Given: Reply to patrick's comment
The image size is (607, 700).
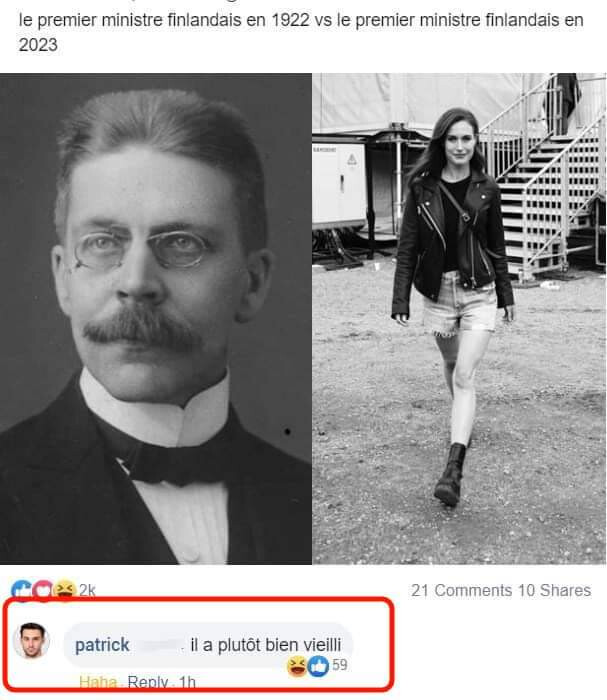Looking at the screenshot, I should 148,682.
